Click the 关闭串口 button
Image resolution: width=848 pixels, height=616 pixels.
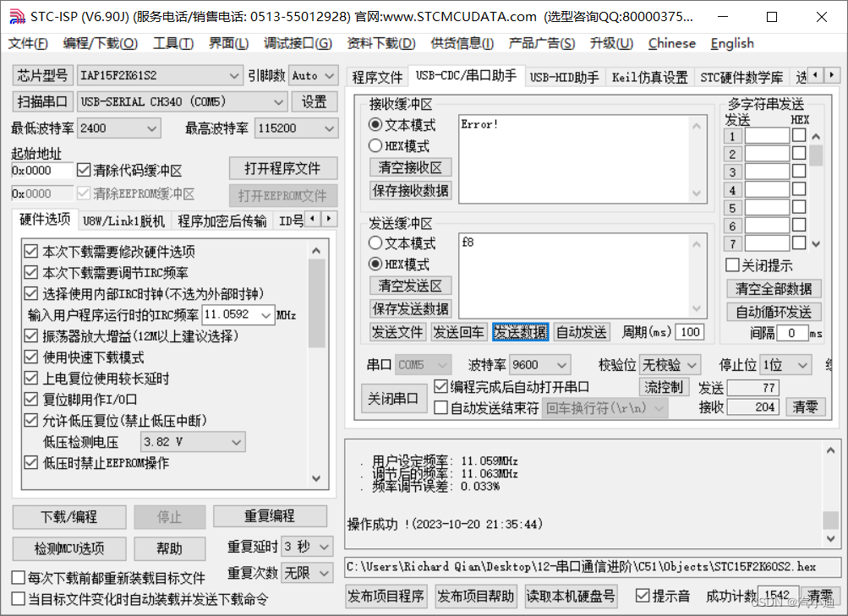(393, 399)
